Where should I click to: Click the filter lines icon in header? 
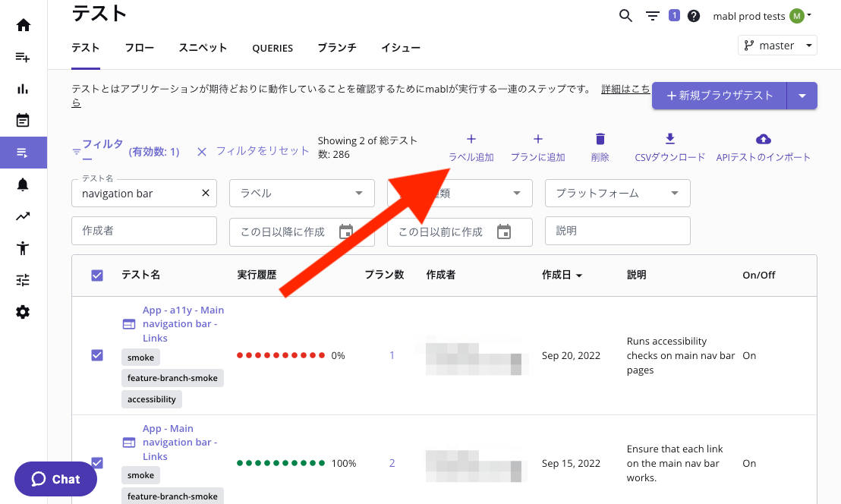coord(652,16)
